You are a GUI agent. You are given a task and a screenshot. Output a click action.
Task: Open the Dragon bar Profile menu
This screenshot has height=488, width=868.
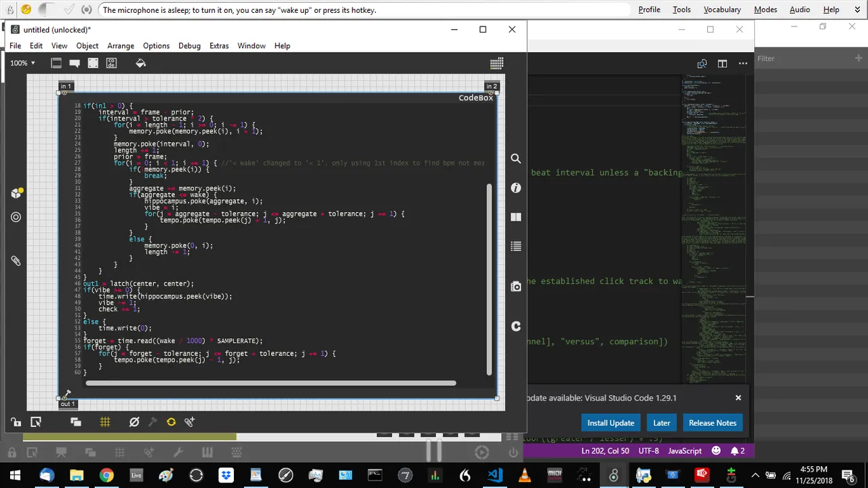(x=649, y=9)
